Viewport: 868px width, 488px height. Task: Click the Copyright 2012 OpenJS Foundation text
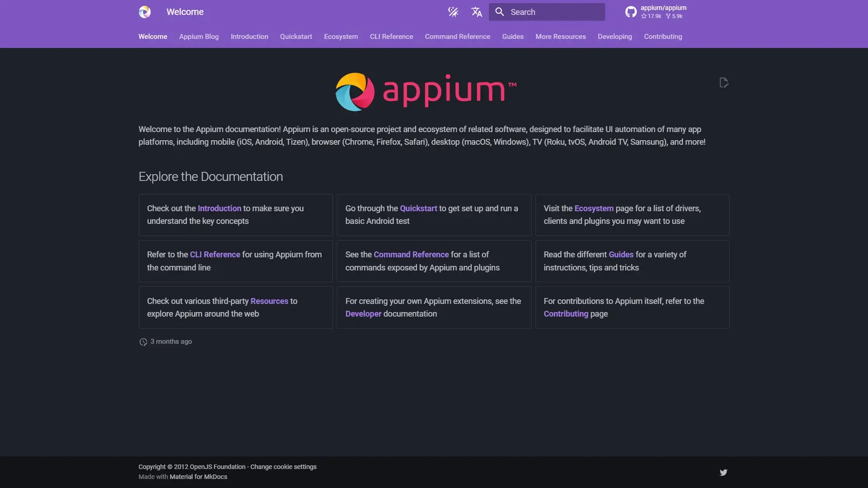coord(192,467)
